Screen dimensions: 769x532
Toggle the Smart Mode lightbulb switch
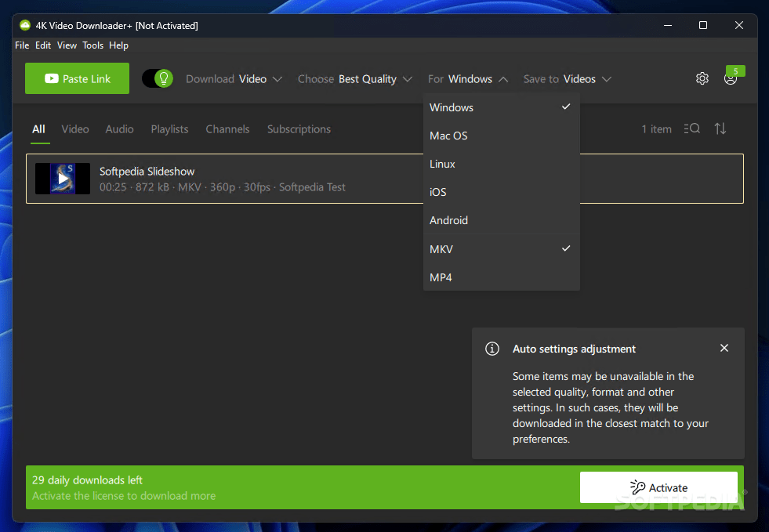pos(158,78)
